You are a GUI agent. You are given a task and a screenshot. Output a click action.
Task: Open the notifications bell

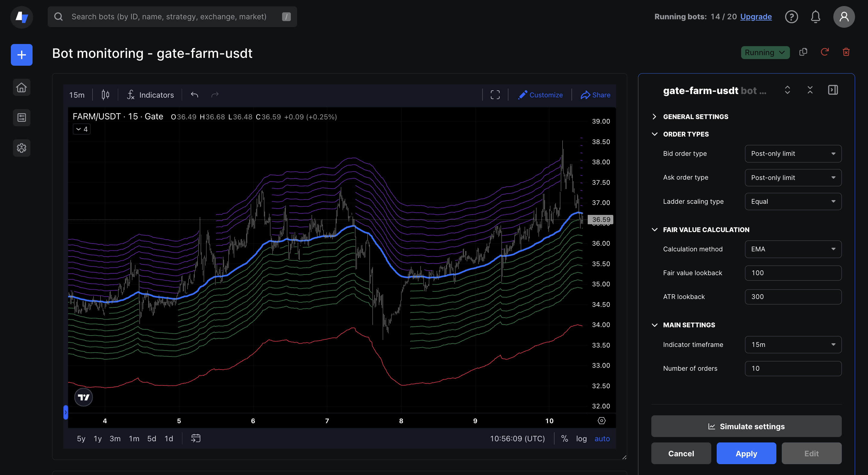tap(816, 17)
